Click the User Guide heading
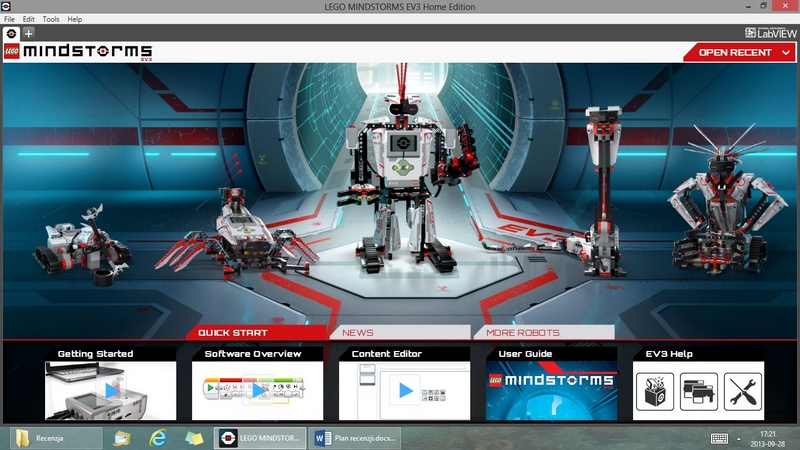800x450 pixels. (x=526, y=354)
